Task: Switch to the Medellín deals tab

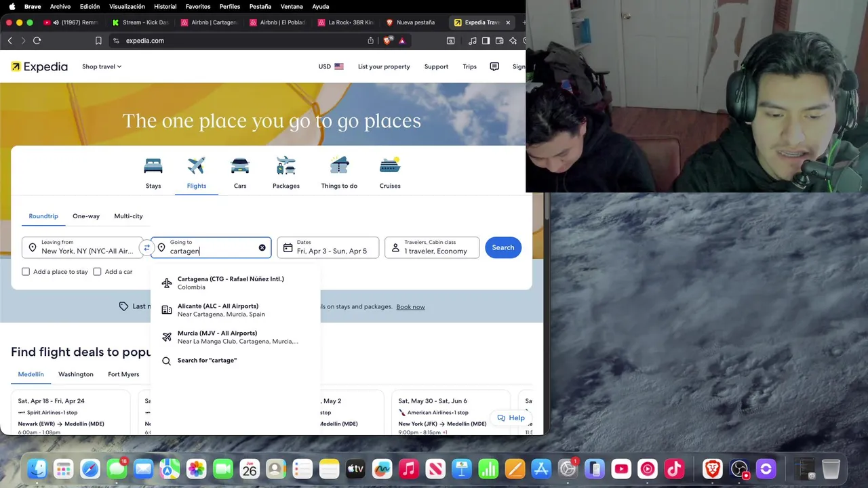Action: [31, 374]
